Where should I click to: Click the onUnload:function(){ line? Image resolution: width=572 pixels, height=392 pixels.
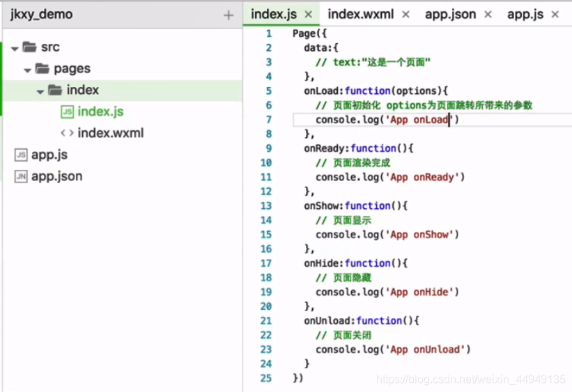click(x=362, y=321)
